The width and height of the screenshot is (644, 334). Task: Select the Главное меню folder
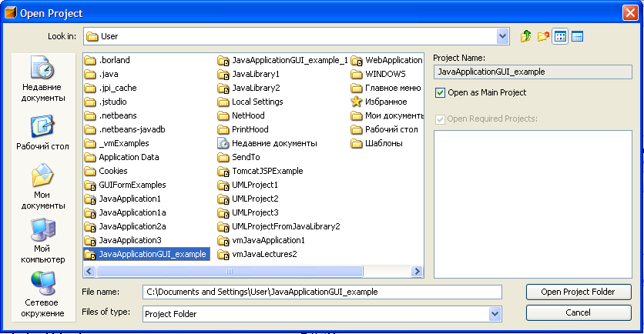click(x=386, y=88)
